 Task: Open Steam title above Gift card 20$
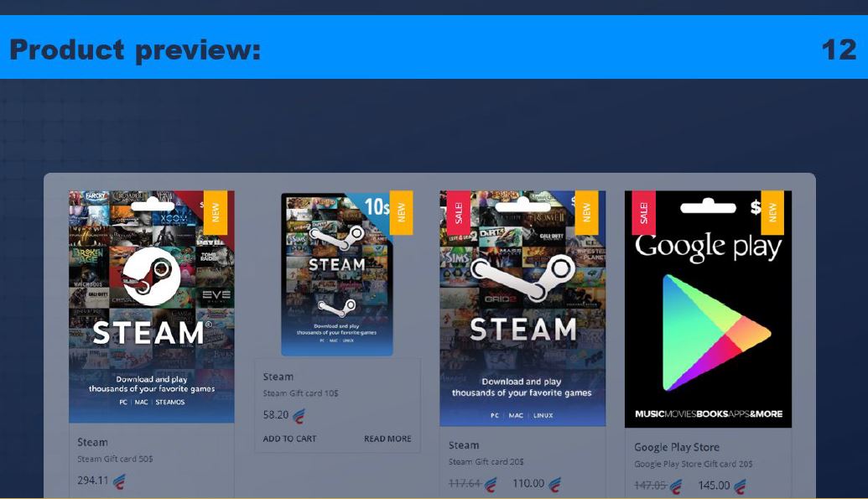click(x=464, y=445)
